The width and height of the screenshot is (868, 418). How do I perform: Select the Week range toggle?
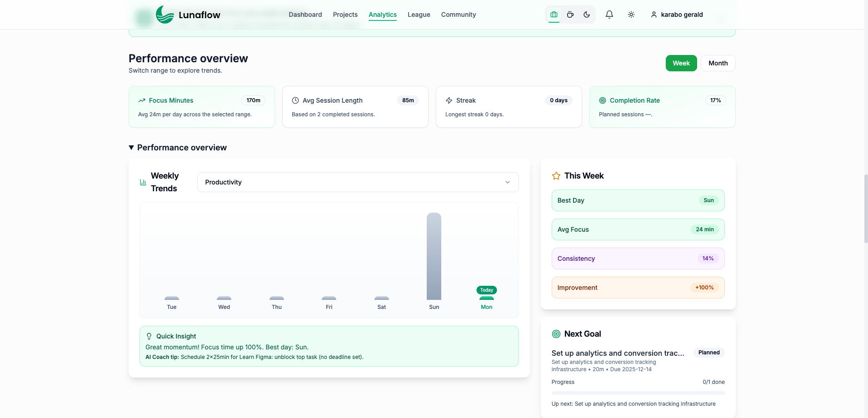tap(681, 63)
